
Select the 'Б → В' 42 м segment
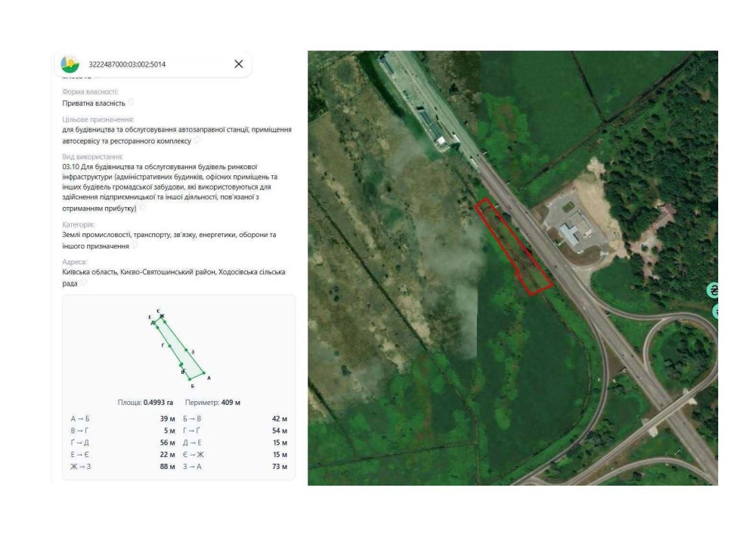235,419
